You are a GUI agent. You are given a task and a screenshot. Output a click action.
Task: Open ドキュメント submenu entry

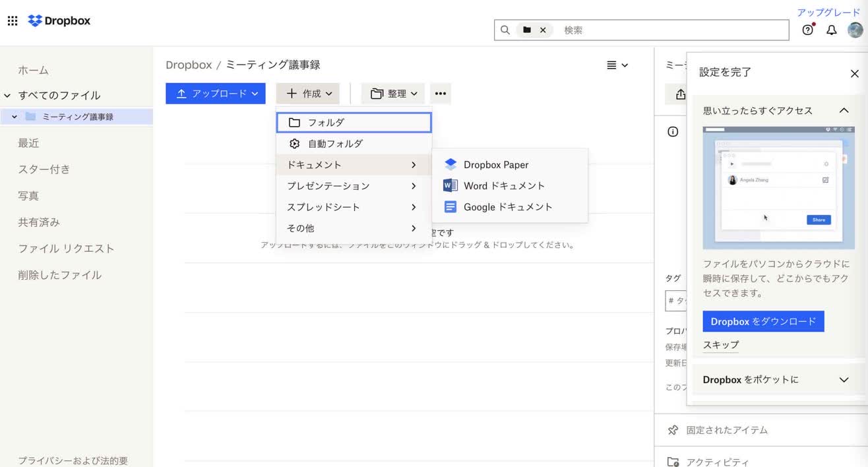pyautogui.click(x=354, y=165)
